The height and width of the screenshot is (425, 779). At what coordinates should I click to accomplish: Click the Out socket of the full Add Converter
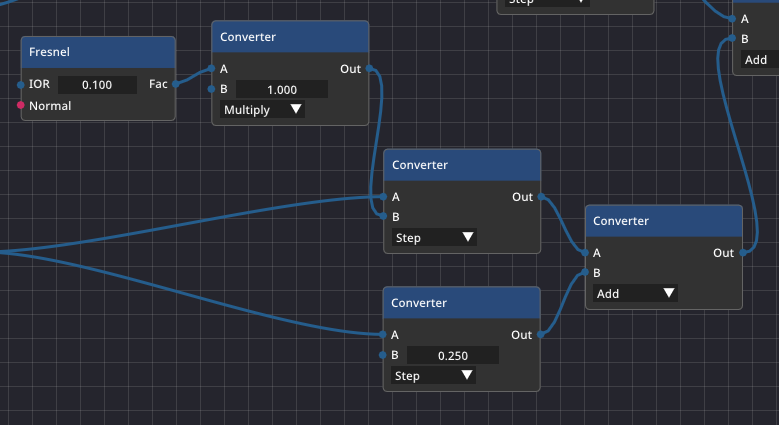(743, 253)
